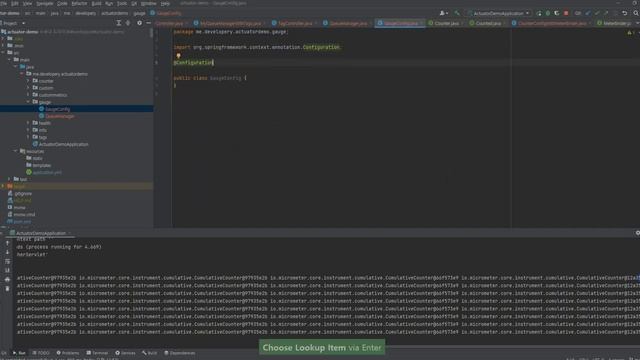Stop the running application (red square)
Viewport: 640px width, 360px height.
pyautogui.click(x=566, y=13)
